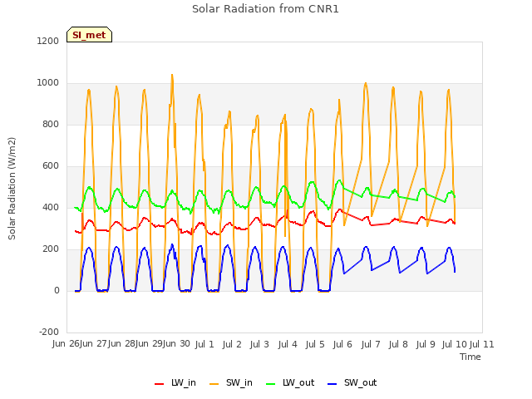Viewport: 532px width, 399px height.
Task: Click the Jul 2 x-axis date label
Action: click(x=232, y=344)
